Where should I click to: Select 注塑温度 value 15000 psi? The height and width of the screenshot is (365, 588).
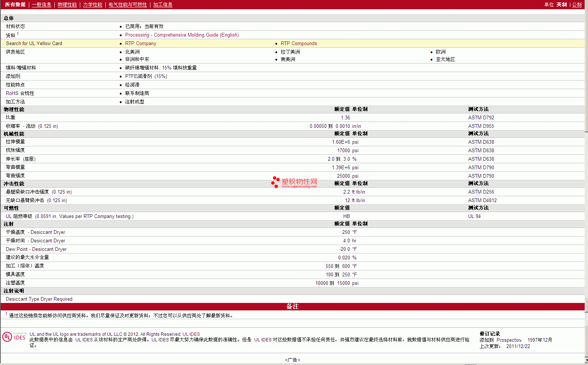click(x=347, y=283)
